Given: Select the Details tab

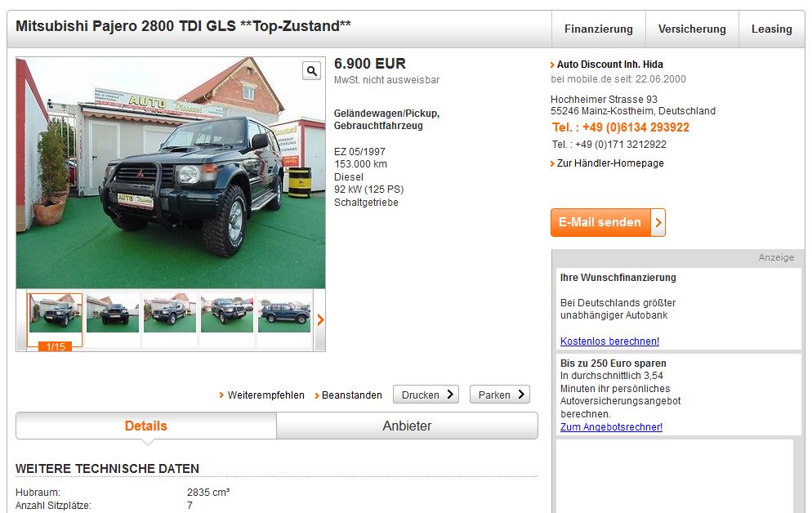Looking at the screenshot, I should click(x=146, y=426).
